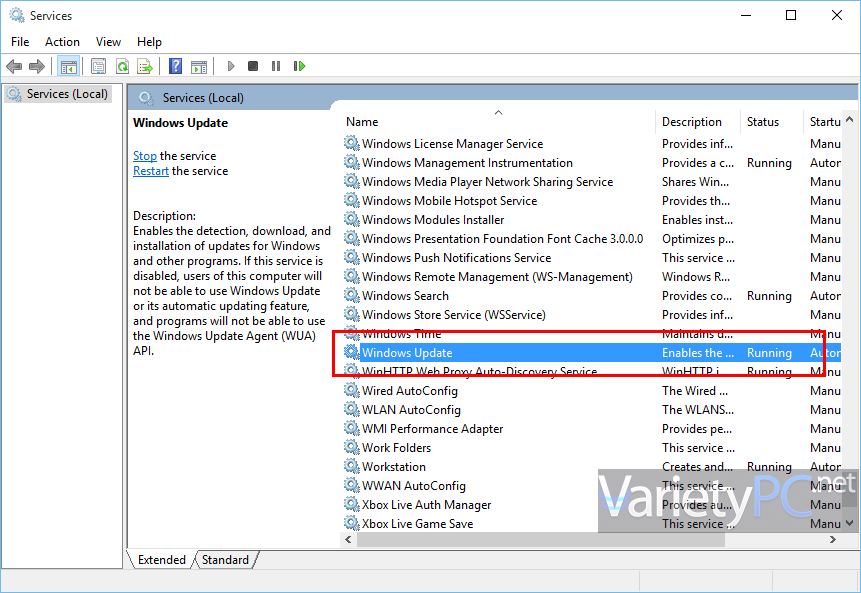861x593 pixels.
Task: Open the Help toolbar icon
Action: click(x=175, y=66)
